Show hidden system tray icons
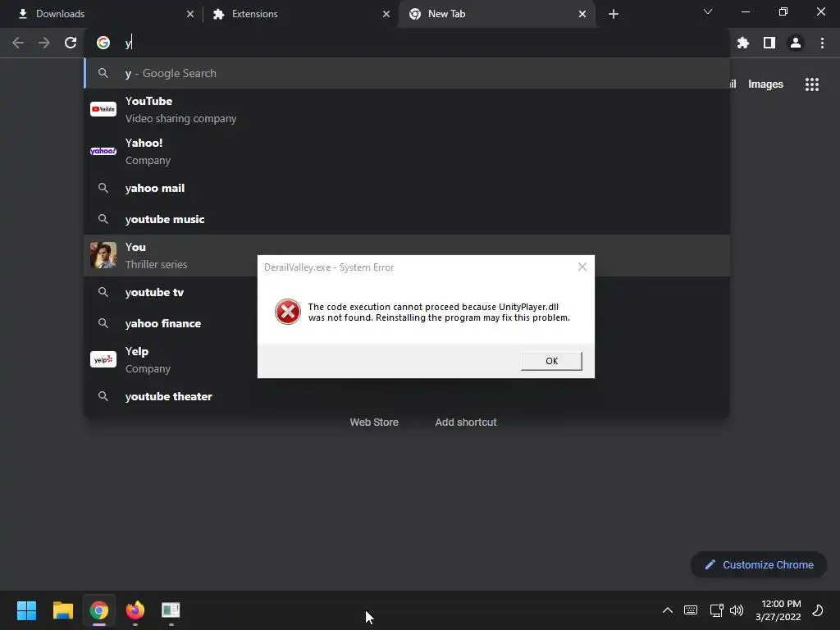 coord(668,610)
